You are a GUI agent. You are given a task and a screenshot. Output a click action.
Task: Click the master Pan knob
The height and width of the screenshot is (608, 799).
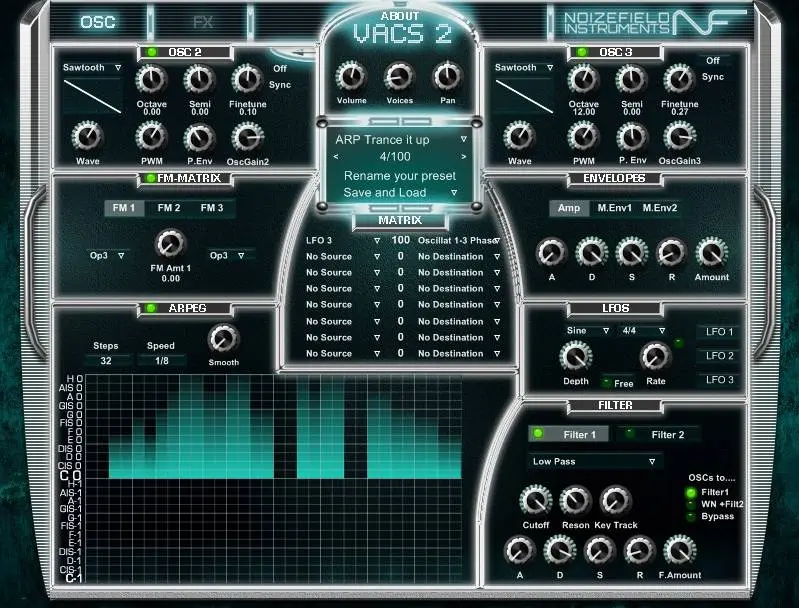[447, 77]
